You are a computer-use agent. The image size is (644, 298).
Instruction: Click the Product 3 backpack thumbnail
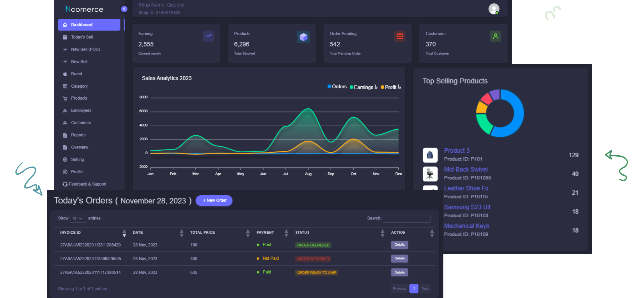pyautogui.click(x=430, y=155)
